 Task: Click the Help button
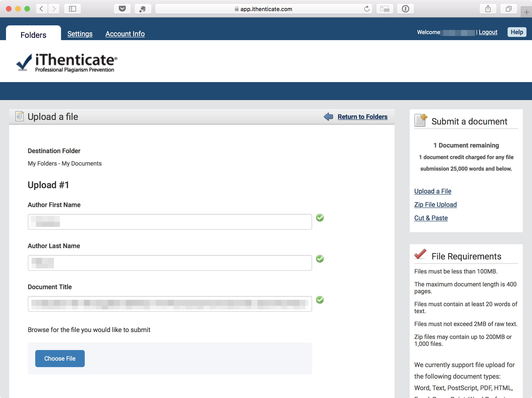(x=517, y=32)
